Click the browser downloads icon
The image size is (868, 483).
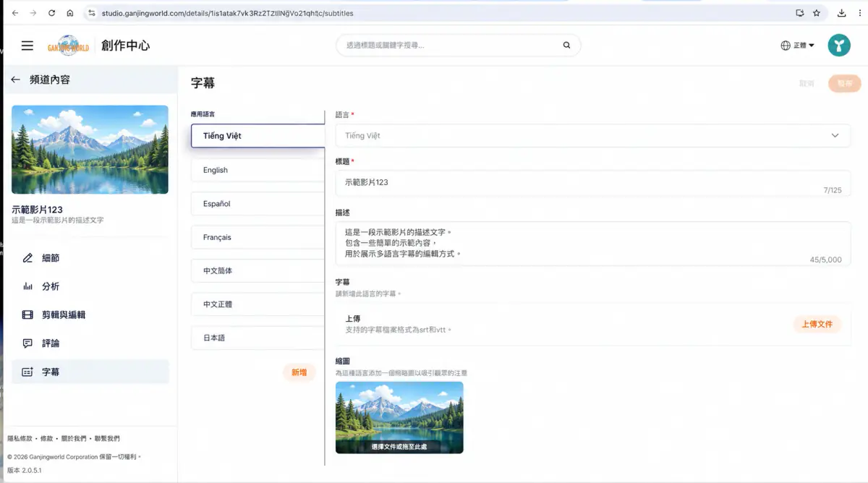point(841,13)
